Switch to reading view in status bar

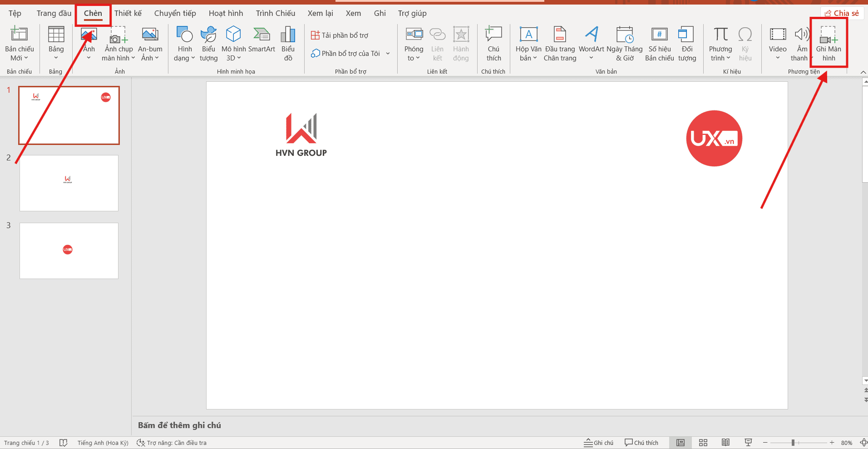(x=725, y=443)
